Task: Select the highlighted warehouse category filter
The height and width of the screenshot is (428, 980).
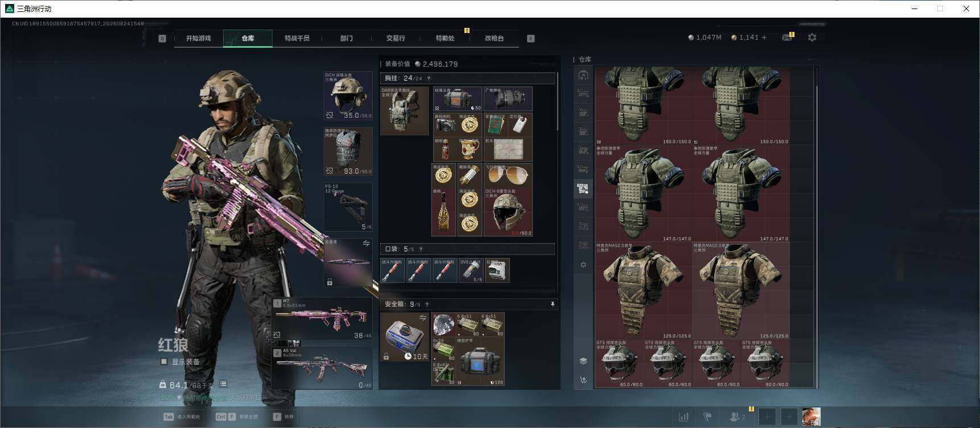Action: tap(583, 188)
